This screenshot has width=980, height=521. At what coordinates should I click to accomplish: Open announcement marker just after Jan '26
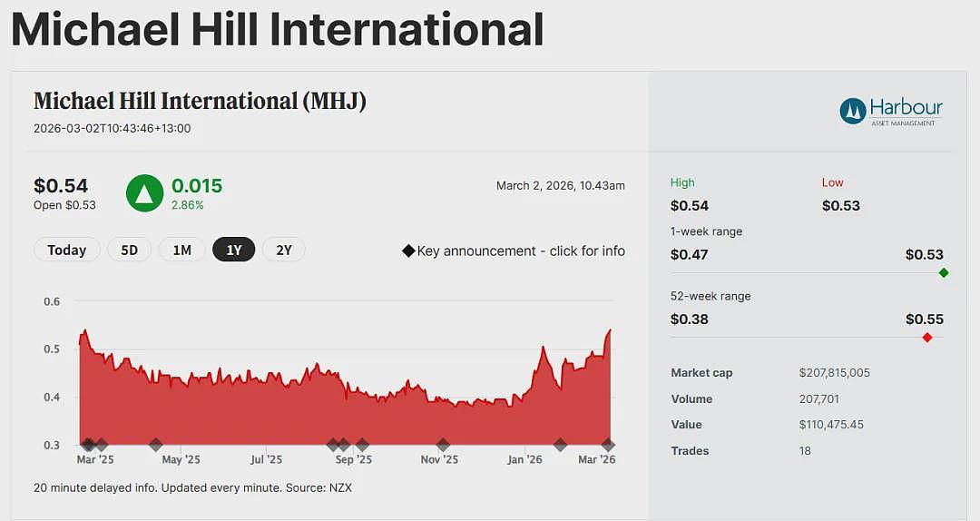[x=561, y=446]
